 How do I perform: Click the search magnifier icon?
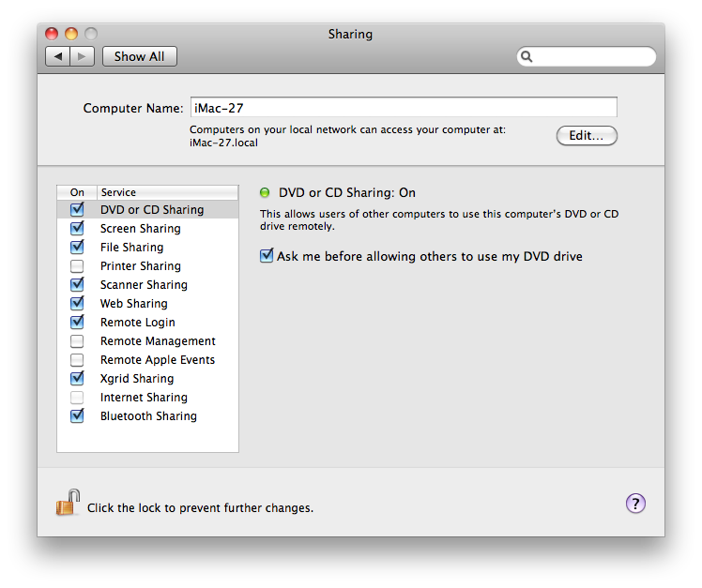[528, 57]
